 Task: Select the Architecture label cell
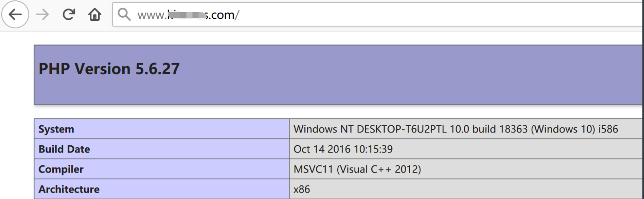(x=162, y=189)
